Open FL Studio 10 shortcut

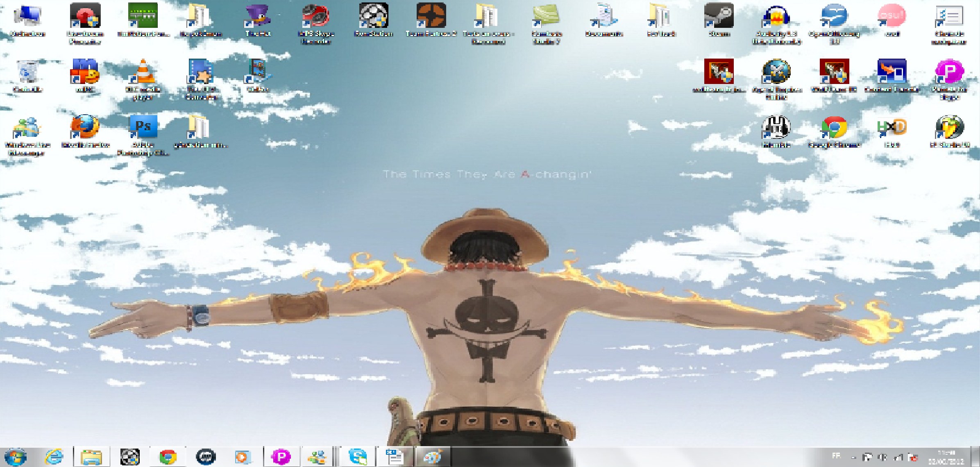(949, 131)
